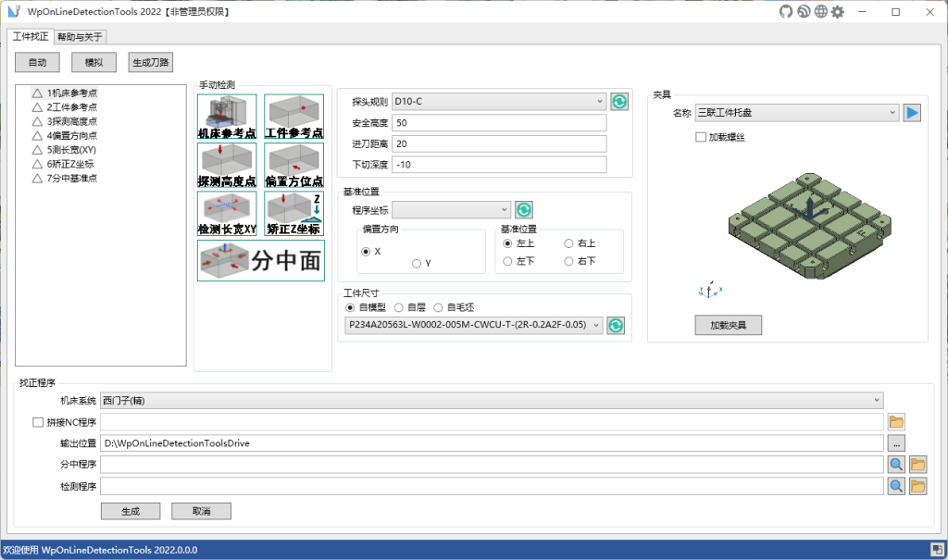948x560 pixels.
Task: Click the 进刀距离 field showing 20
Action: [x=499, y=143]
